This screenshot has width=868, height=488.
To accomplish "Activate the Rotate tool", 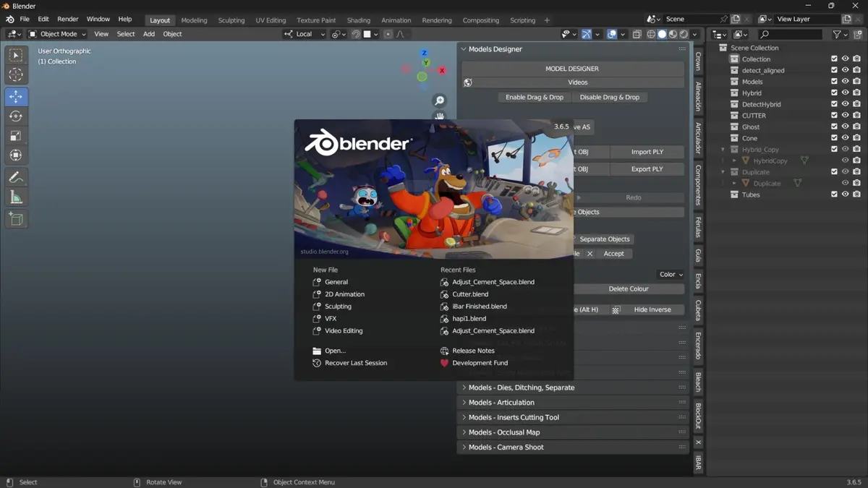I will (16, 116).
